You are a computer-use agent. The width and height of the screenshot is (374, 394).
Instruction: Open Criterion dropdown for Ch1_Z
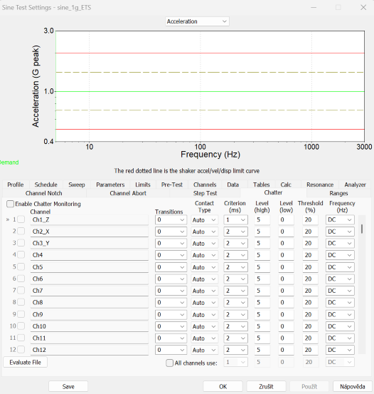(x=235, y=220)
